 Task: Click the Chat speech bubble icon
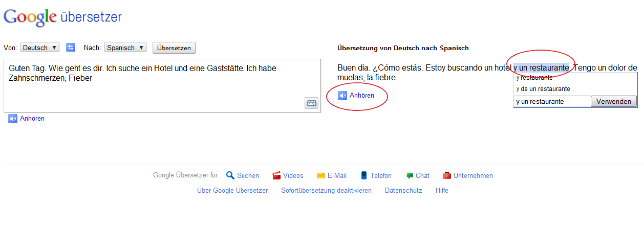410,175
